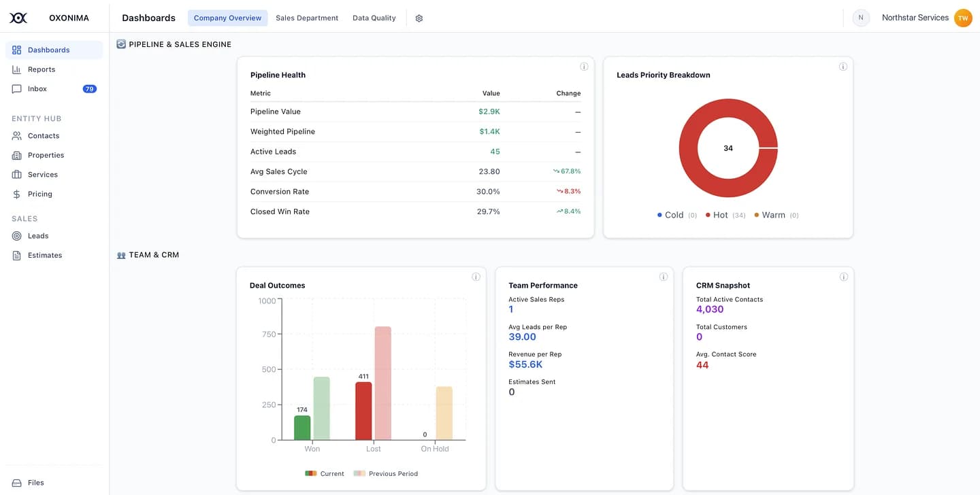Click the Services briefcase icon
980x495 pixels.
pos(17,175)
